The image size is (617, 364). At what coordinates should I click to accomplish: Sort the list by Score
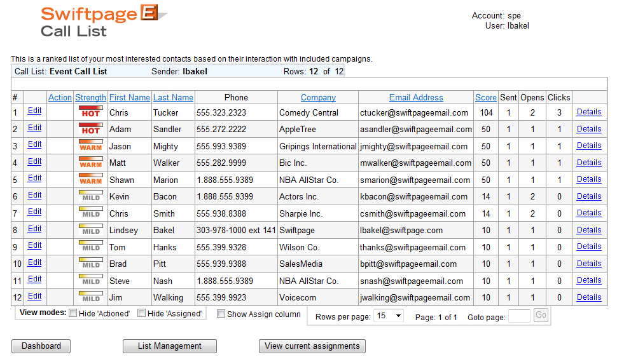point(485,97)
